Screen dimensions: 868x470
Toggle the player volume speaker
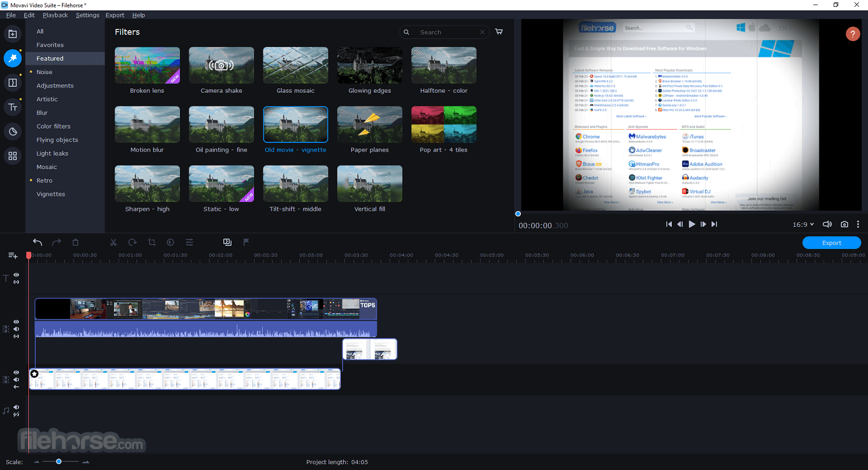pyautogui.click(x=827, y=224)
